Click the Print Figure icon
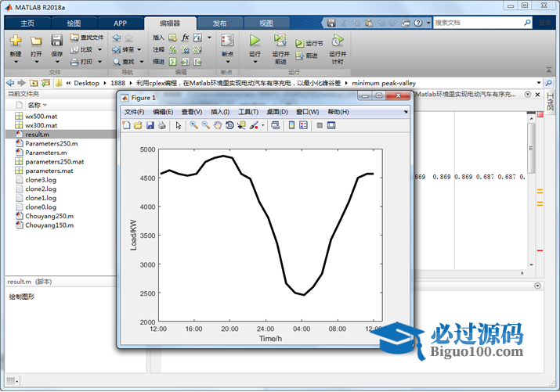 (161, 125)
